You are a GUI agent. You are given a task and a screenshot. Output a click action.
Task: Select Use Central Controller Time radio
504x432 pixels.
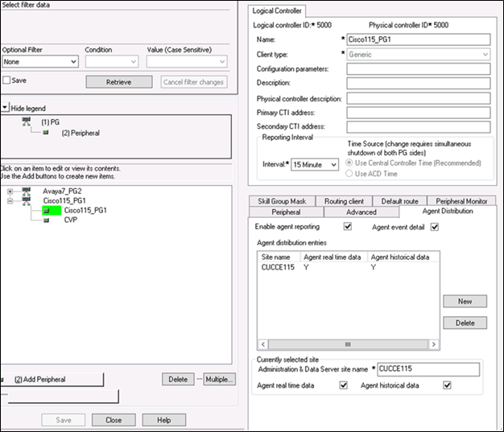pyautogui.click(x=349, y=163)
